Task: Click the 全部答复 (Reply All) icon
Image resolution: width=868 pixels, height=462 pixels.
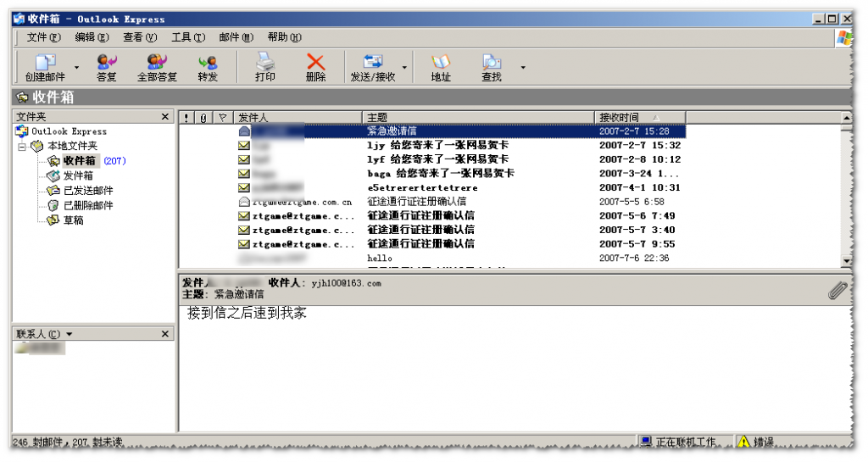Action: 157,63
